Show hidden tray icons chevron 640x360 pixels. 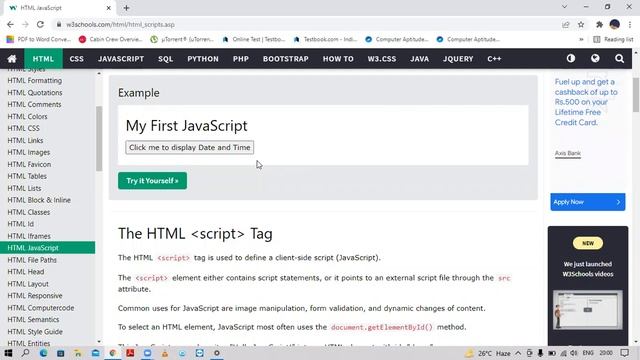[518, 353]
